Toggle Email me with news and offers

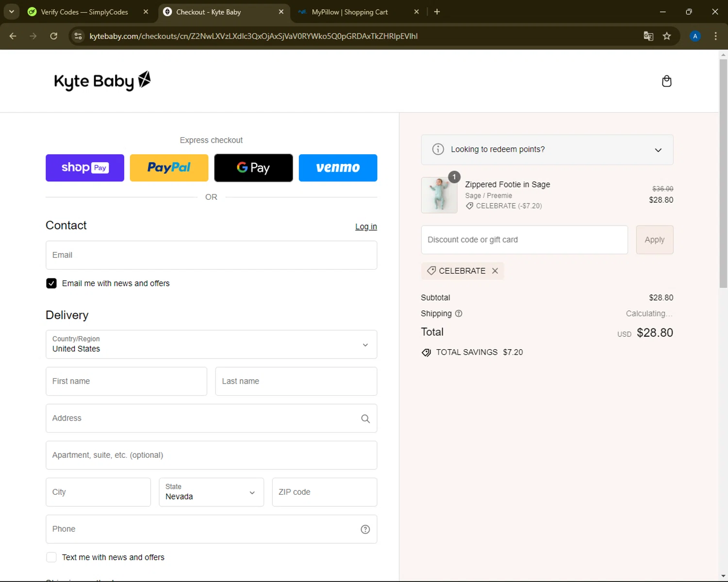tap(51, 283)
